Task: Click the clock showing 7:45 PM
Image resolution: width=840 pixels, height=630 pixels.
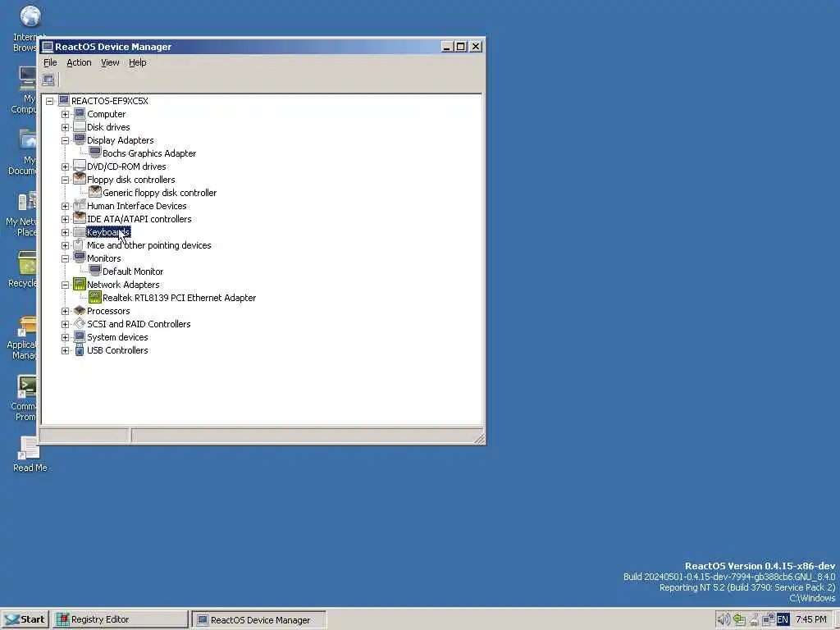Action: 811,619
